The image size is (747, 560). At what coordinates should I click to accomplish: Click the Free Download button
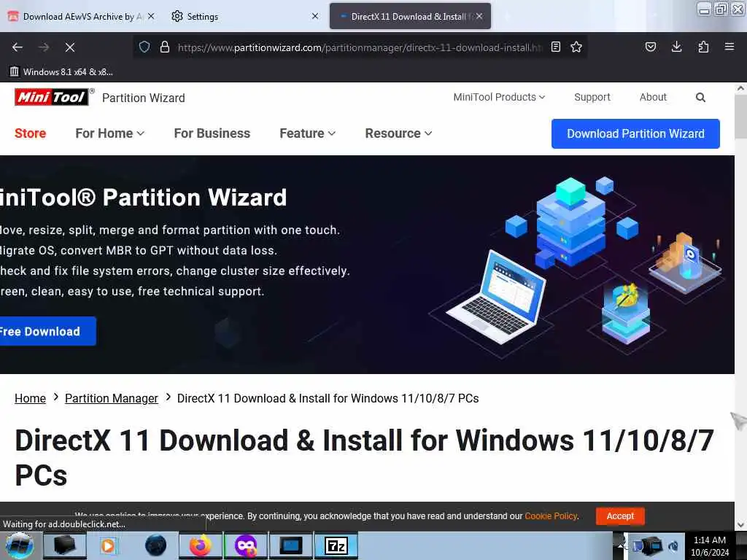point(47,331)
